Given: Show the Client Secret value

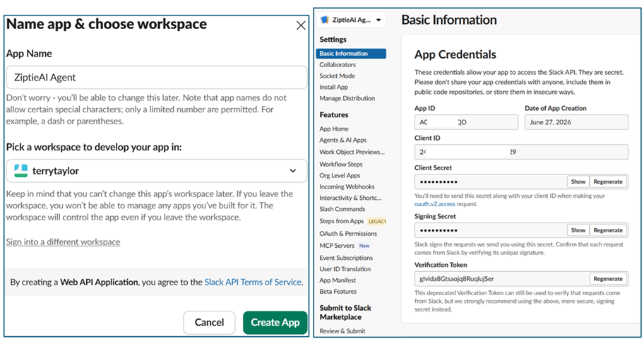Looking at the screenshot, I should click(x=578, y=182).
